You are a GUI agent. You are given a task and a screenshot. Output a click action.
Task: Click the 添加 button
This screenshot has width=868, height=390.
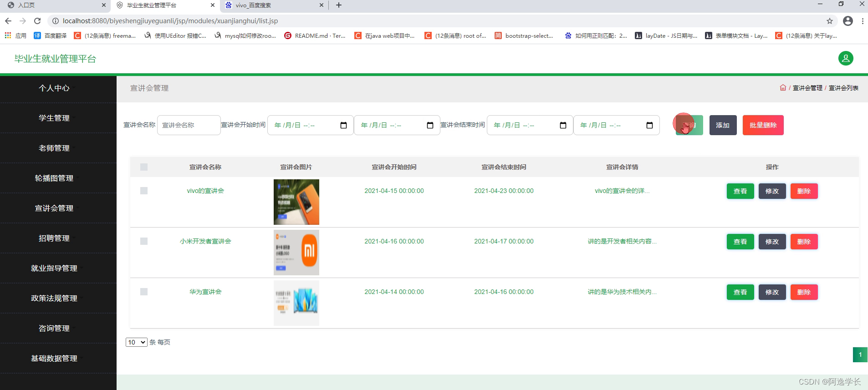point(723,125)
